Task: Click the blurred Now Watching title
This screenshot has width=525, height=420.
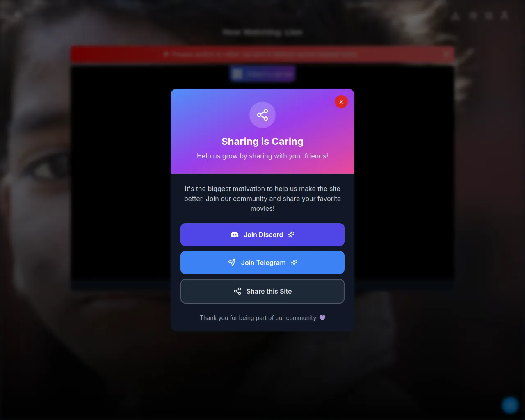Action: 262,32
